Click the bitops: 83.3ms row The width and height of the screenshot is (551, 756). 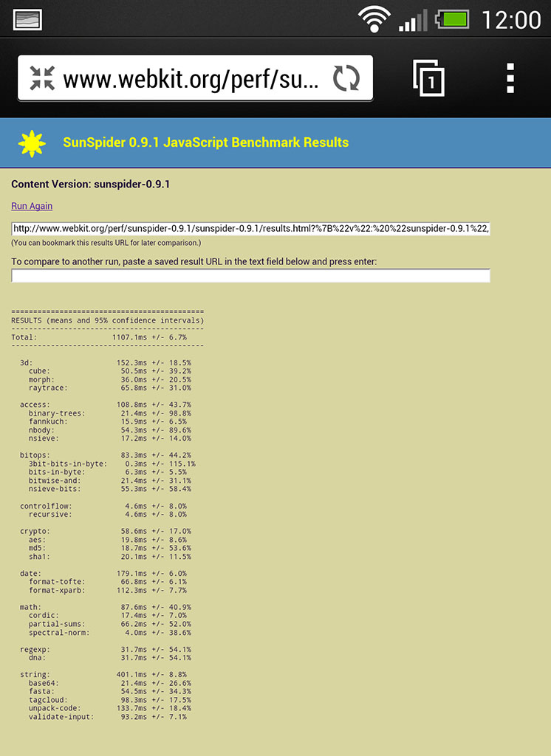point(105,455)
